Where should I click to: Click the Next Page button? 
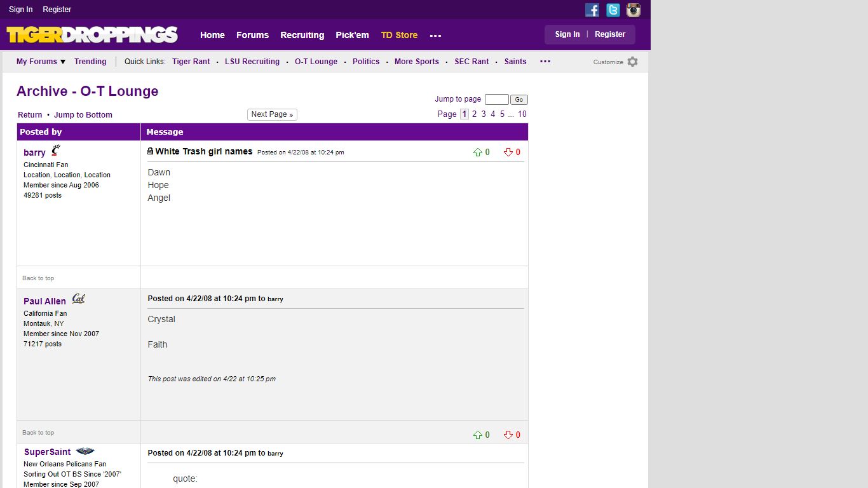pyautogui.click(x=272, y=114)
